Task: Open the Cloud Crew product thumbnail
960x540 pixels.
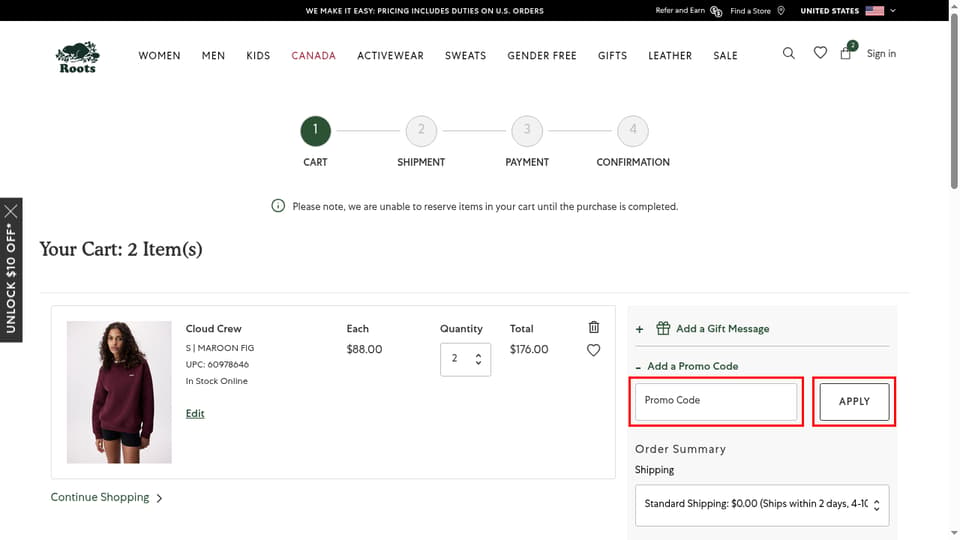Action: [x=119, y=392]
